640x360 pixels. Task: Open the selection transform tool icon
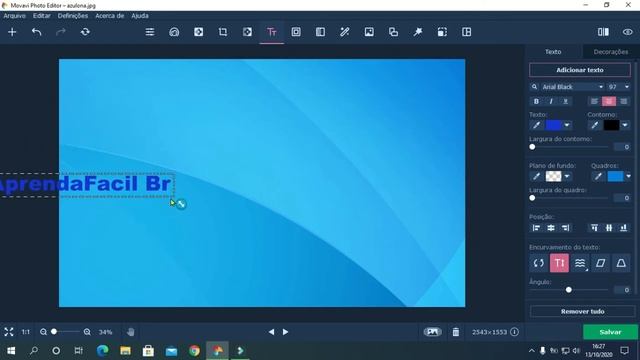(442, 32)
